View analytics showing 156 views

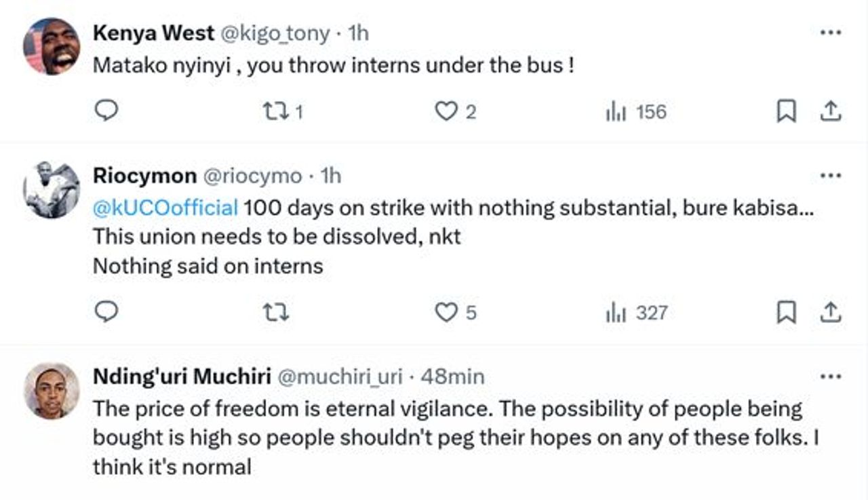point(636,111)
